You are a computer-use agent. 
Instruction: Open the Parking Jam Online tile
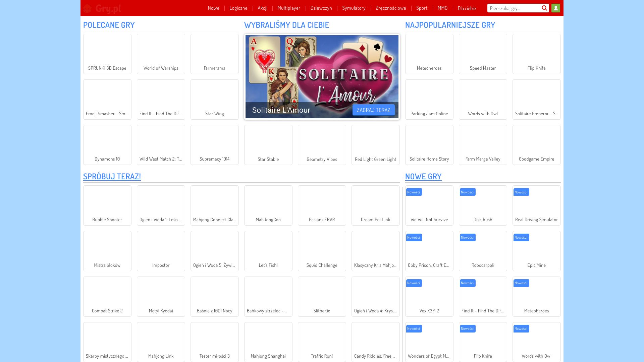[429, 100]
